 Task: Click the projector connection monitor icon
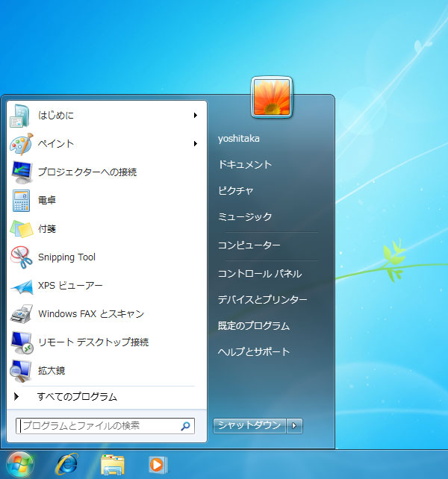[x=22, y=172]
